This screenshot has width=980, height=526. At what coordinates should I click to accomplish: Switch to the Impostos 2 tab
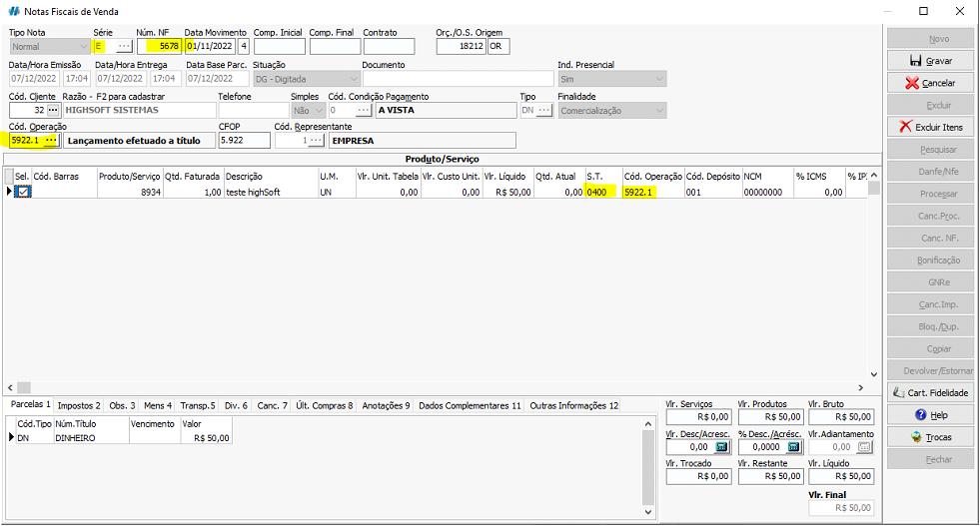(x=79, y=406)
